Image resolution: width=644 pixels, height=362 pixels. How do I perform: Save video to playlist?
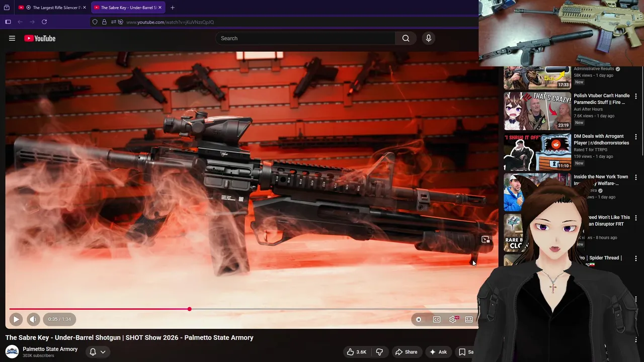(466, 352)
